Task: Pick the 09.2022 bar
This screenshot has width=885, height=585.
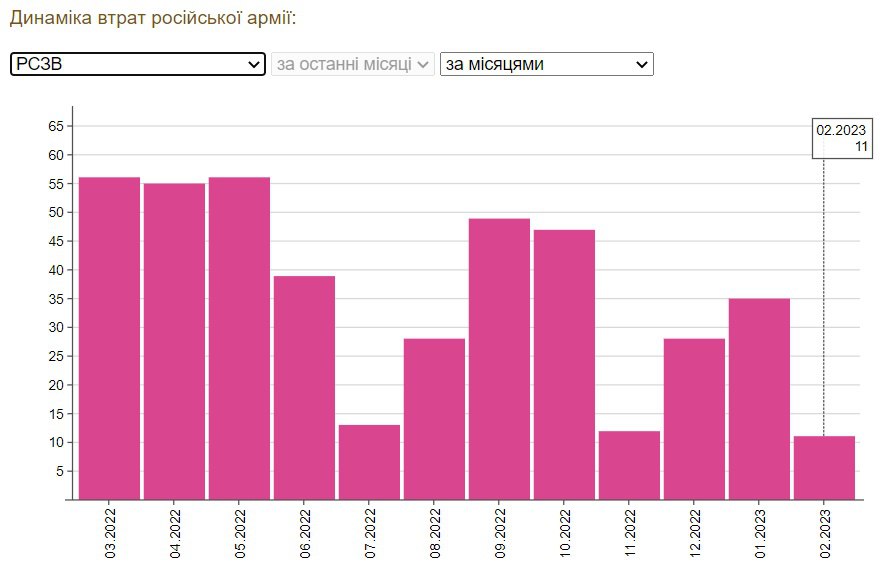Action: [x=500, y=359]
